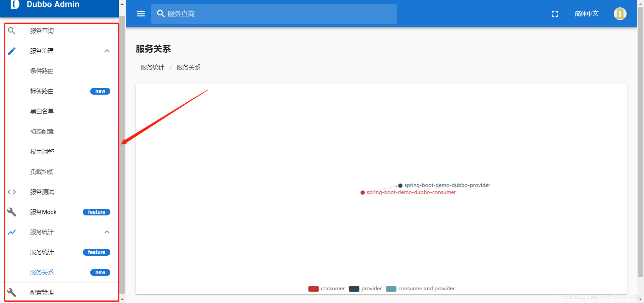Click the new badge on 标签路由
The image size is (644, 303).
(x=100, y=91)
